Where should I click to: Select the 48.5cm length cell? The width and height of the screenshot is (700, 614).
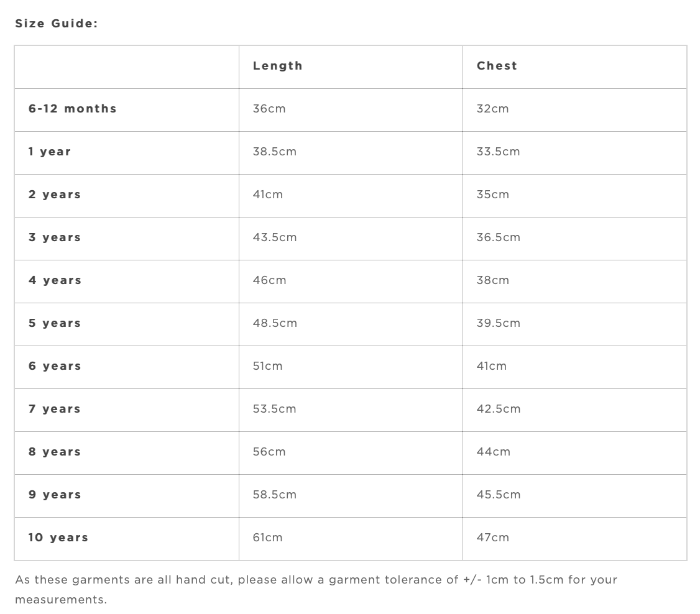[275, 323]
